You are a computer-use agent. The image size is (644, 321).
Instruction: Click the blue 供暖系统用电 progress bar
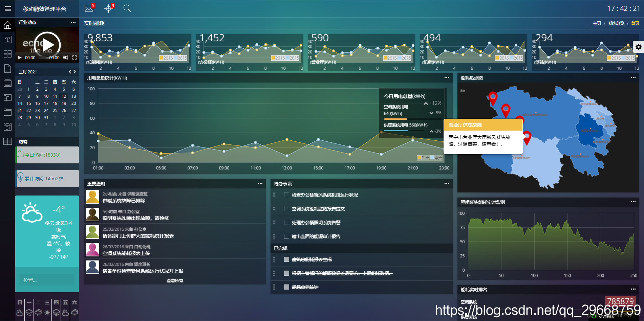tap(396, 131)
